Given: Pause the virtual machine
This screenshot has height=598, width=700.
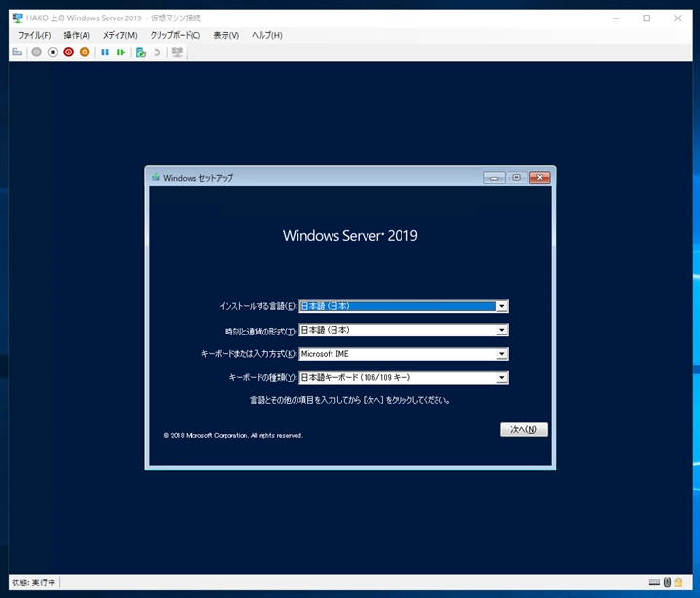Looking at the screenshot, I should (105, 53).
